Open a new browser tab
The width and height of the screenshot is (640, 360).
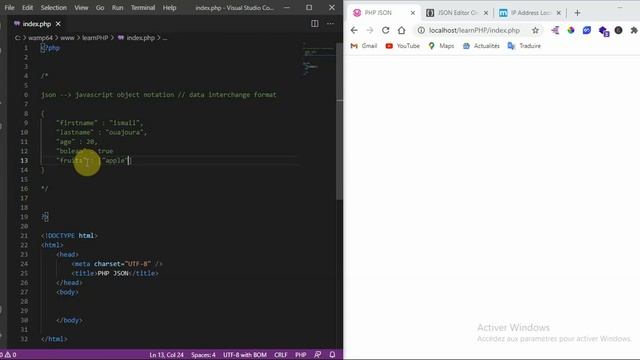click(x=577, y=13)
